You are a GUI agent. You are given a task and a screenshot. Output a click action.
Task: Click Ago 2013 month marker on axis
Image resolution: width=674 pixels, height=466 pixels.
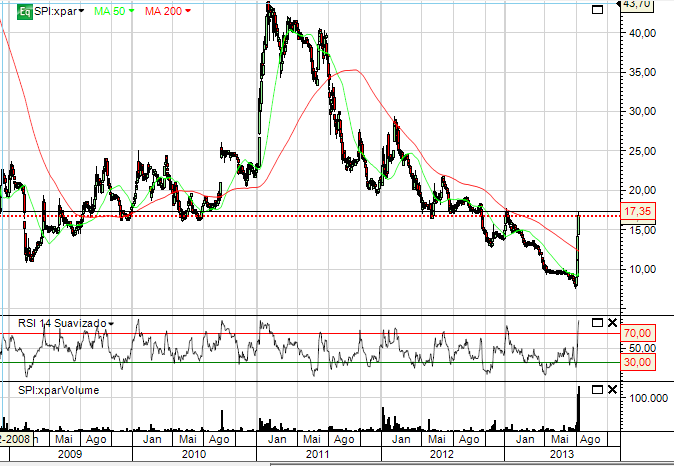pos(590,439)
